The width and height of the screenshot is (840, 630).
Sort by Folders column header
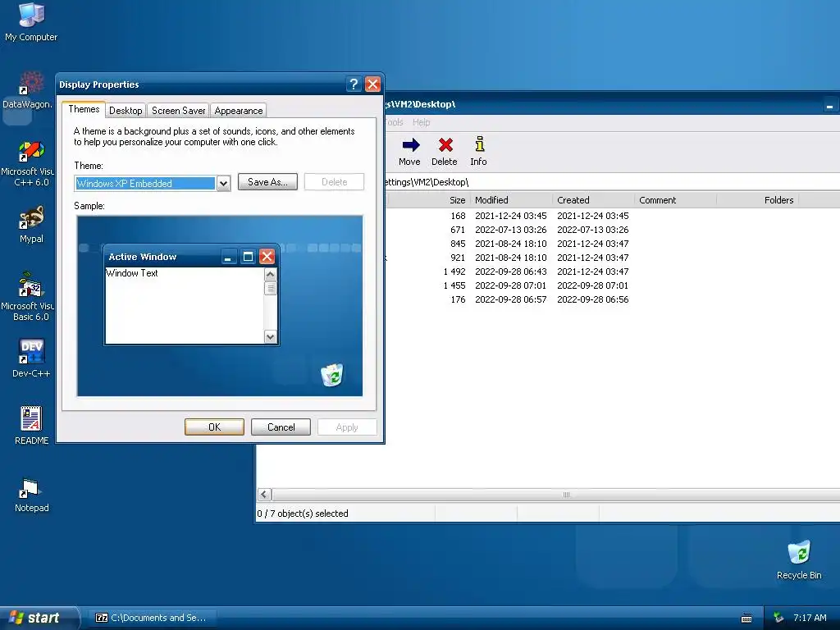(x=757, y=200)
